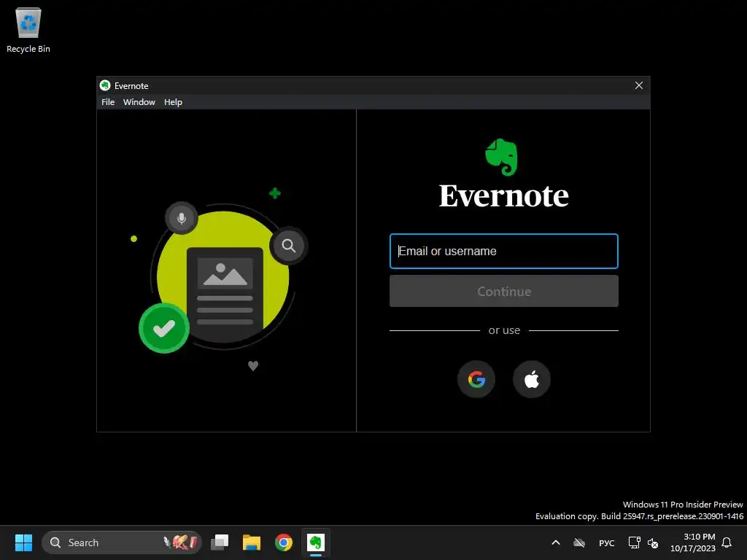Select Evernote taskbar icon
747x560 pixels.
315,542
